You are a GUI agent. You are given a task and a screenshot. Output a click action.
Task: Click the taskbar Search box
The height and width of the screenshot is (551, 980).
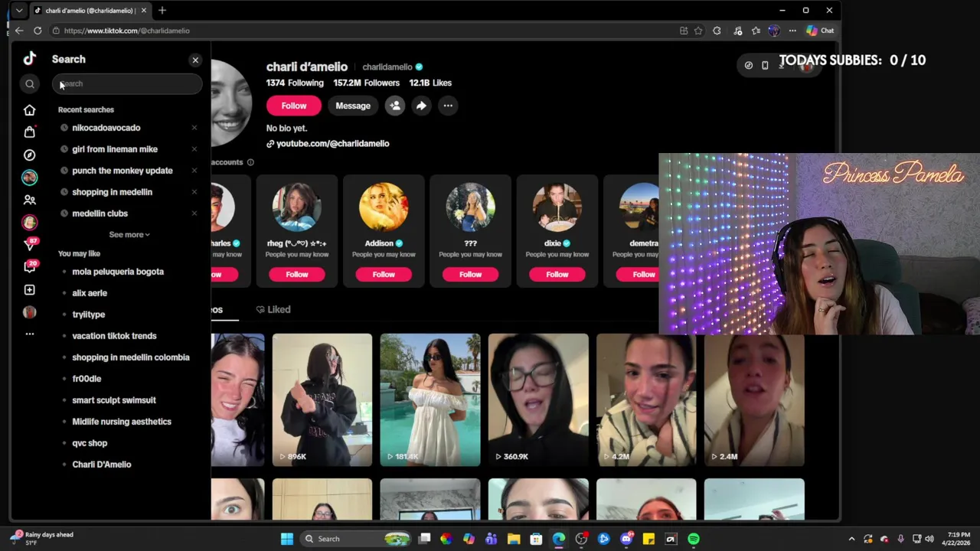click(356, 539)
